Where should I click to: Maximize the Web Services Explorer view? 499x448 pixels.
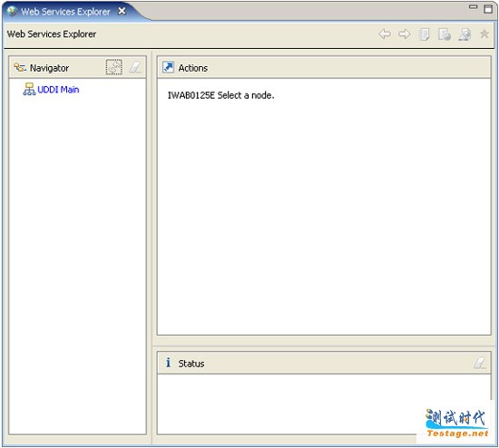coord(488,9)
